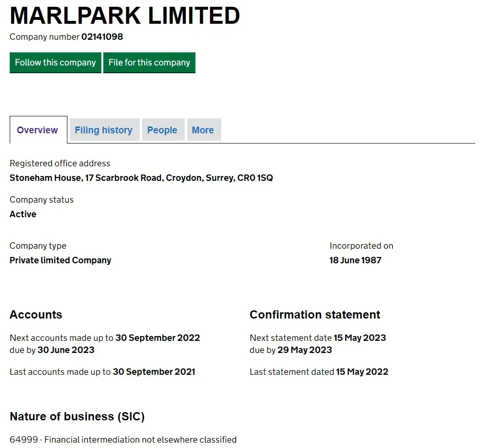Click the Follow this company button
The height and width of the screenshot is (448, 484).
(55, 63)
